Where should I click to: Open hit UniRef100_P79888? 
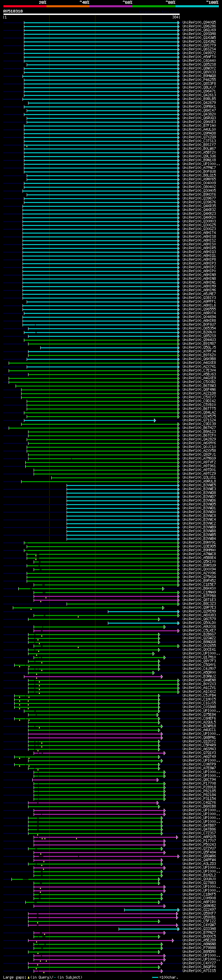pyautogui.click(x=199, y=948)
